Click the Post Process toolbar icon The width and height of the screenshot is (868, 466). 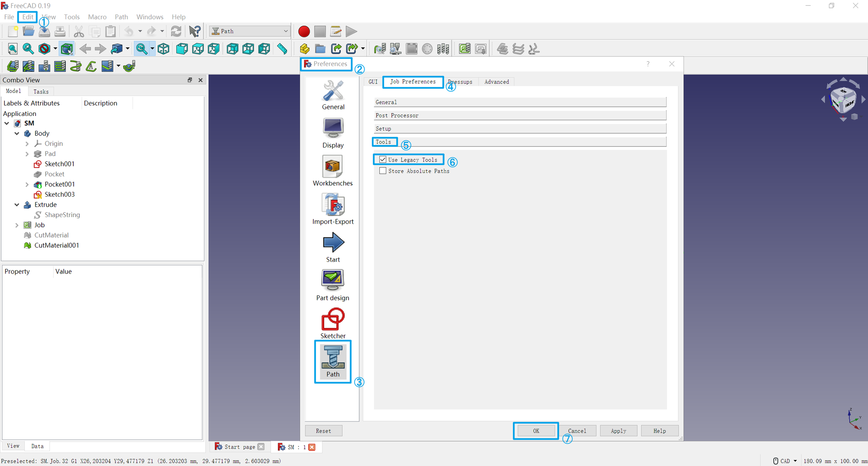click(480, 49)
